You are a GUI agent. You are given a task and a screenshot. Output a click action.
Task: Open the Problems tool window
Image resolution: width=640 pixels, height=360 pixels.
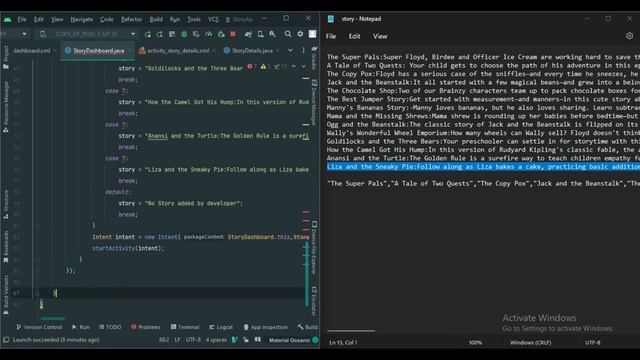146,327
